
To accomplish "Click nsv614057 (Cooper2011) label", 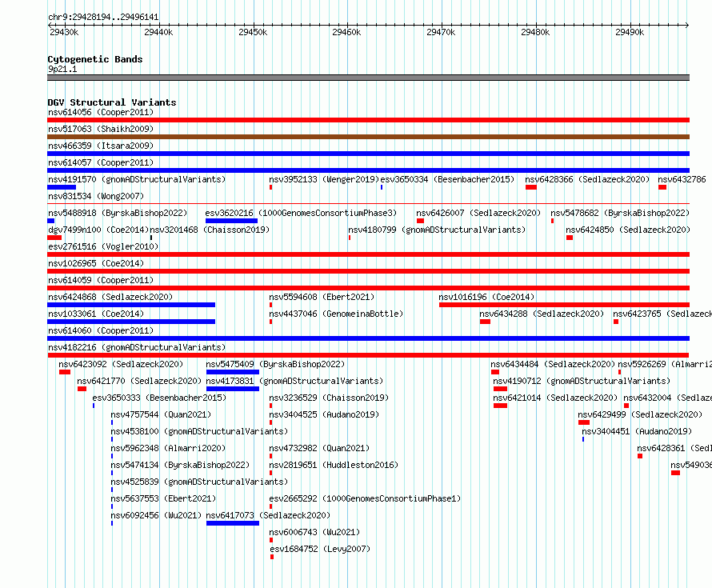I will [x=101, y=162].
